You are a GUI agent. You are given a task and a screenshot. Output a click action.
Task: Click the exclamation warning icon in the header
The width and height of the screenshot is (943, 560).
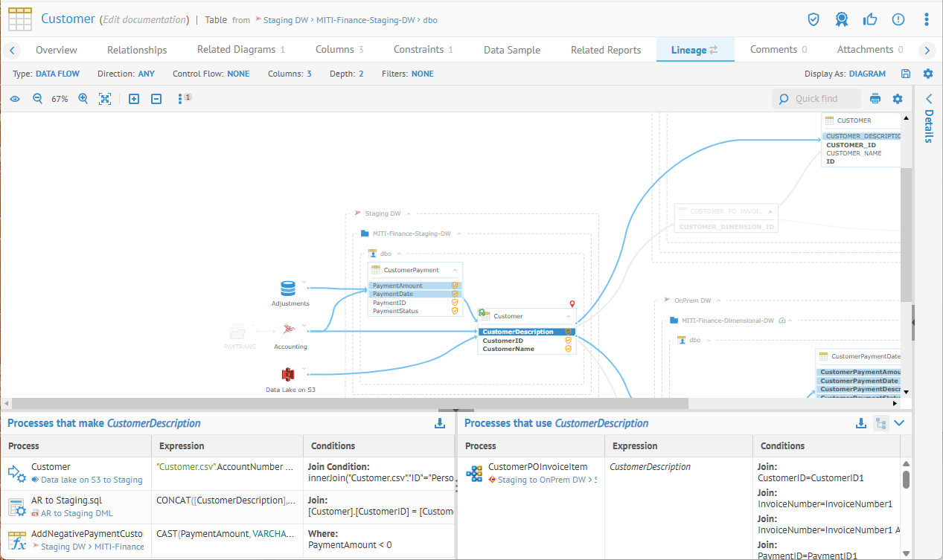pos(898,19)
